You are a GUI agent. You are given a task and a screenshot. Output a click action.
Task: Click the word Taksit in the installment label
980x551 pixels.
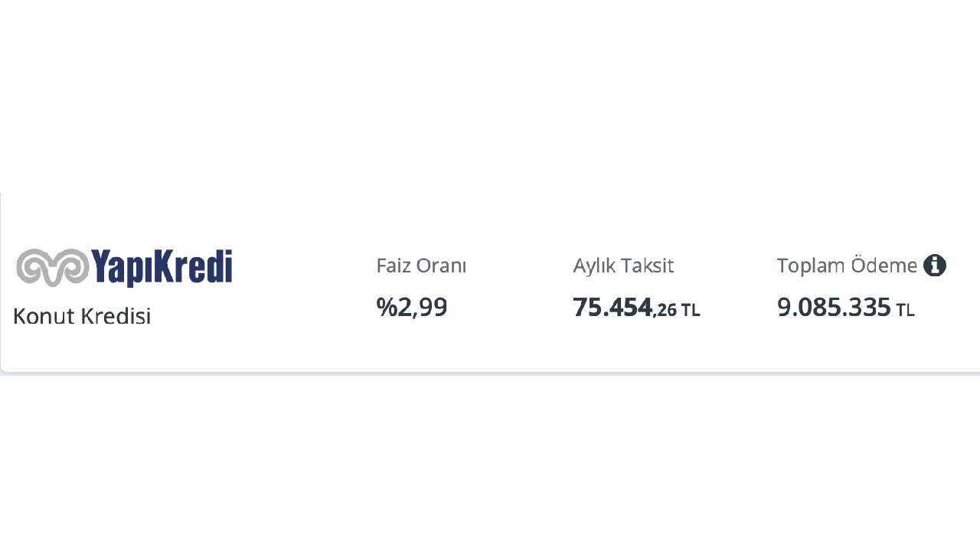[648, 266]
